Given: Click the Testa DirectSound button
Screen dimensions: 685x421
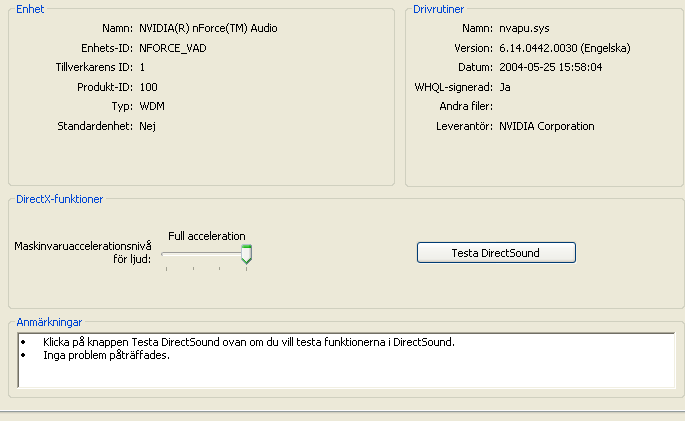Looking at the screenshot, I should (496, 253).
